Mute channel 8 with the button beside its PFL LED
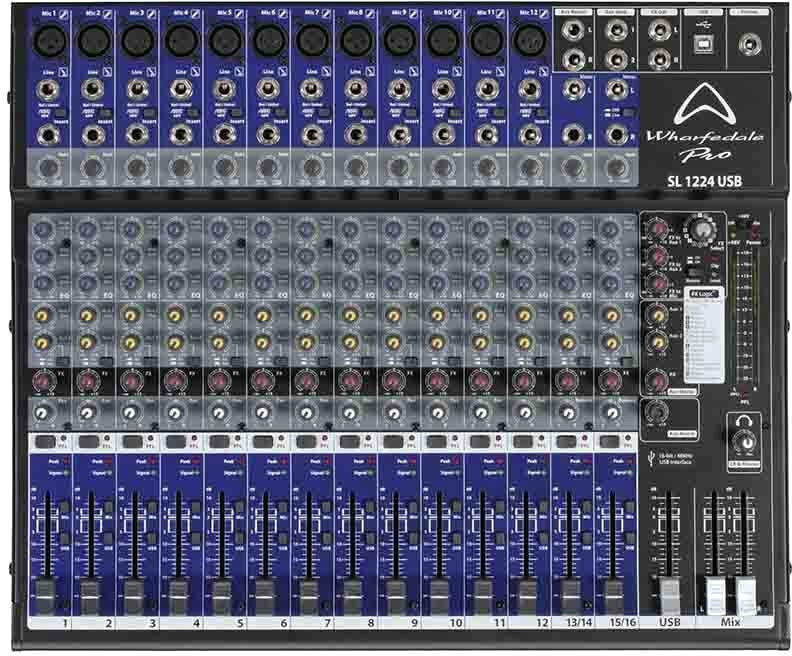792x656 pixels. tap(350, 442)
